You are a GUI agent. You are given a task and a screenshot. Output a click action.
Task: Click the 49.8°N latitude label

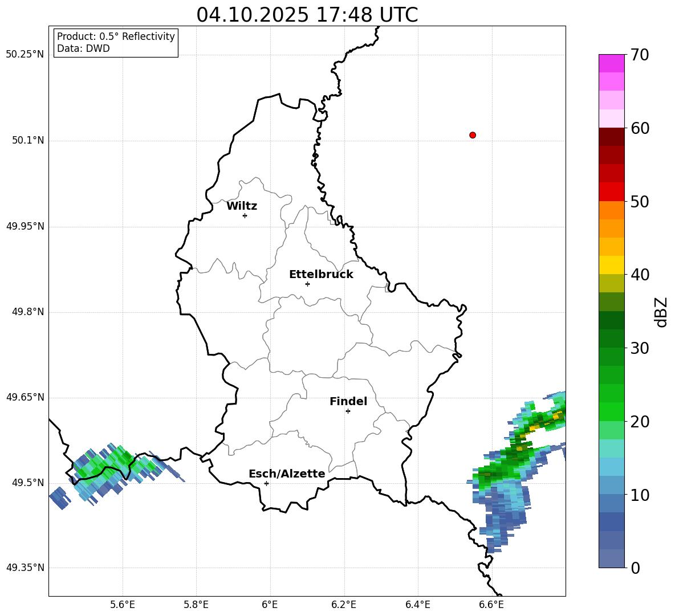coord(28,312)
